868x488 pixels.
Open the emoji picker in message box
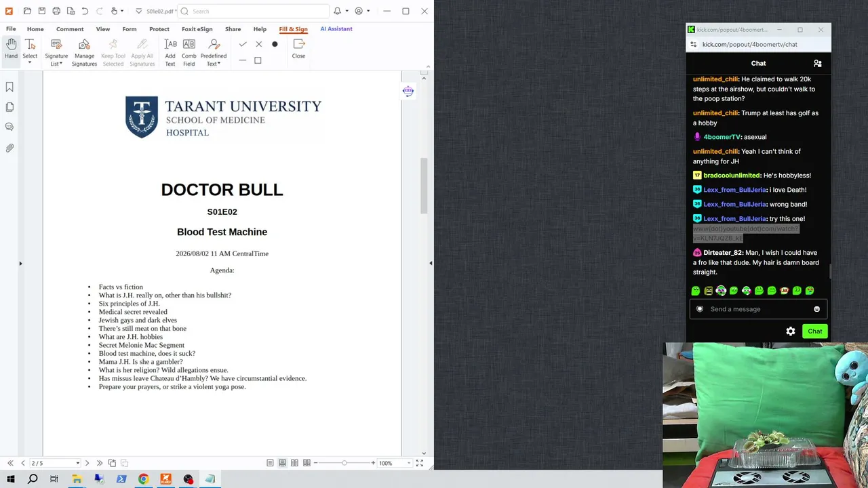click(816, 309)
